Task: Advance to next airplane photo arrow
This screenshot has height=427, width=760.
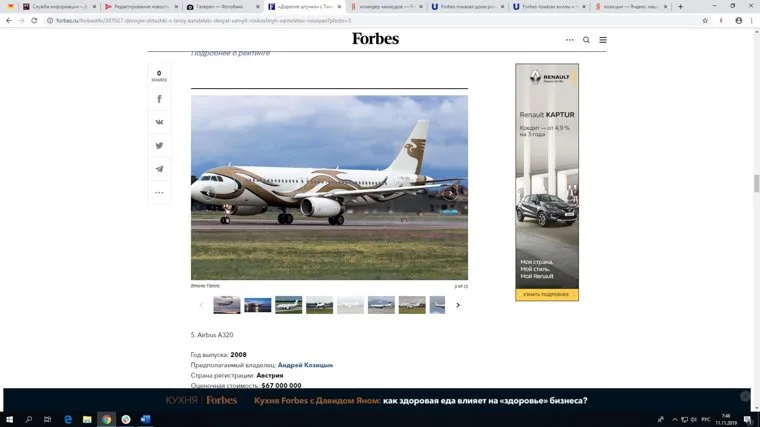Action: (x=450, y=193)
